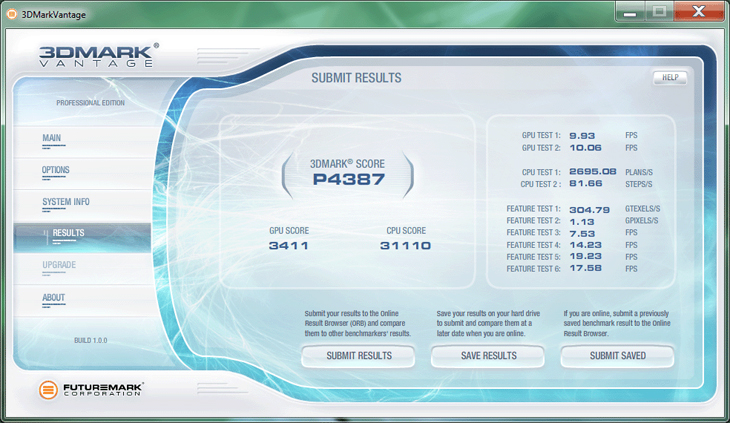Viewport: 730px width, 423px height.
Task: Click the Professional Edition label
Action: (x=90, y=103)
